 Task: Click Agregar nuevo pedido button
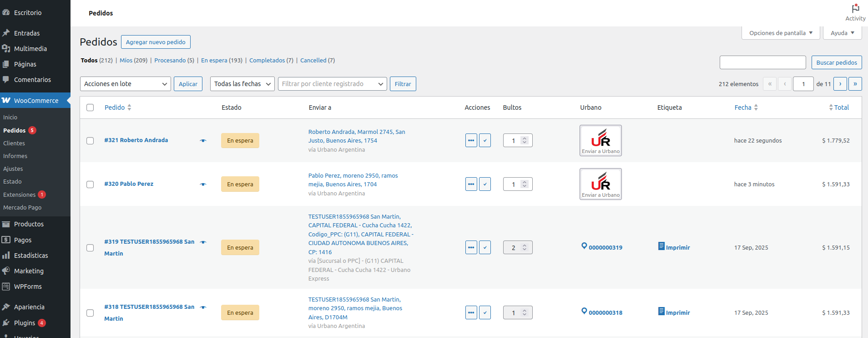point(156,42)
